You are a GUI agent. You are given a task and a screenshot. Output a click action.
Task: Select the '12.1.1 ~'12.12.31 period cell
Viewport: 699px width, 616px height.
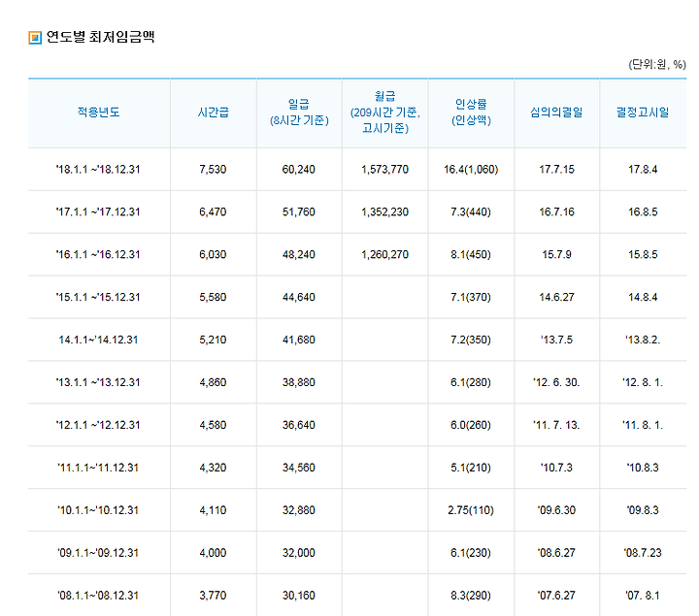pyautogui.click(x=98, y=425)
